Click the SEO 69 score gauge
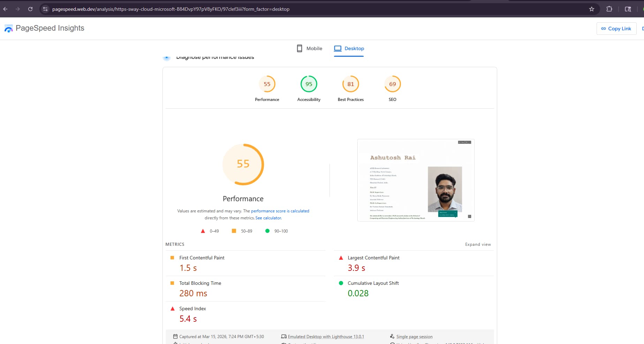644x344 pixels. click(x=392, y=84)
